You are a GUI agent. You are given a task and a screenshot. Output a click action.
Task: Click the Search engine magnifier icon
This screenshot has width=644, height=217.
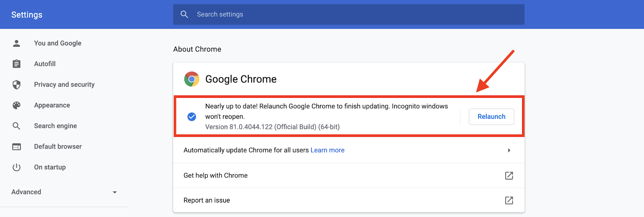coord(17,126)
